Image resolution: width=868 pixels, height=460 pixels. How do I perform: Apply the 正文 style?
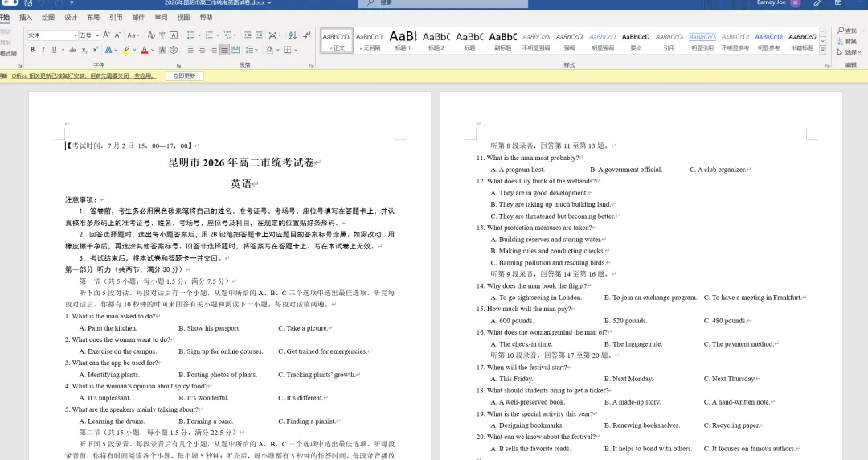coord(337,40)
